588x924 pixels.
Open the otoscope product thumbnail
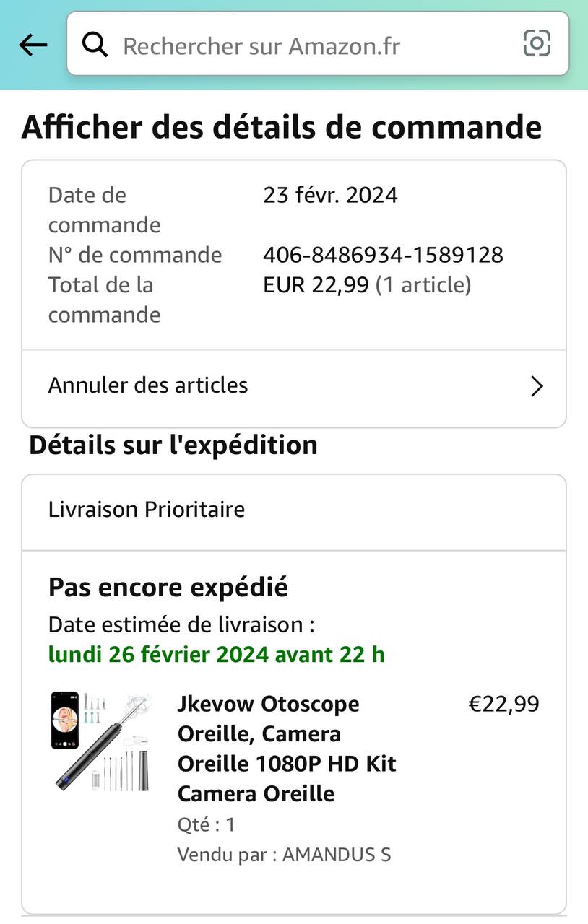tap(101, 741)
